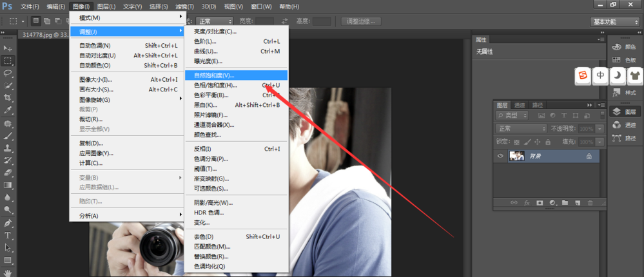Toggle lock all padlock in lock row
The image size is (644, 277).
(x=547, y=142)
